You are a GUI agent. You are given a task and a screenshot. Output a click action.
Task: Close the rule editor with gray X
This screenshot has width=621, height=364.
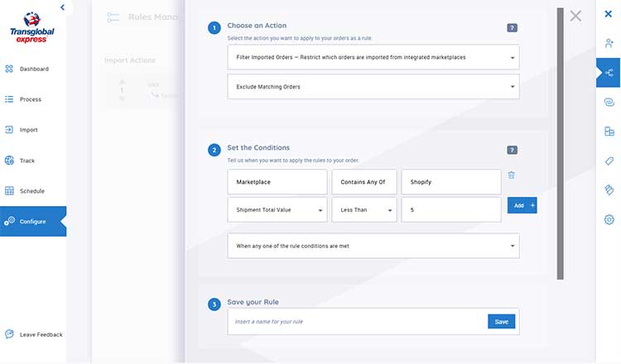(575, 16)
